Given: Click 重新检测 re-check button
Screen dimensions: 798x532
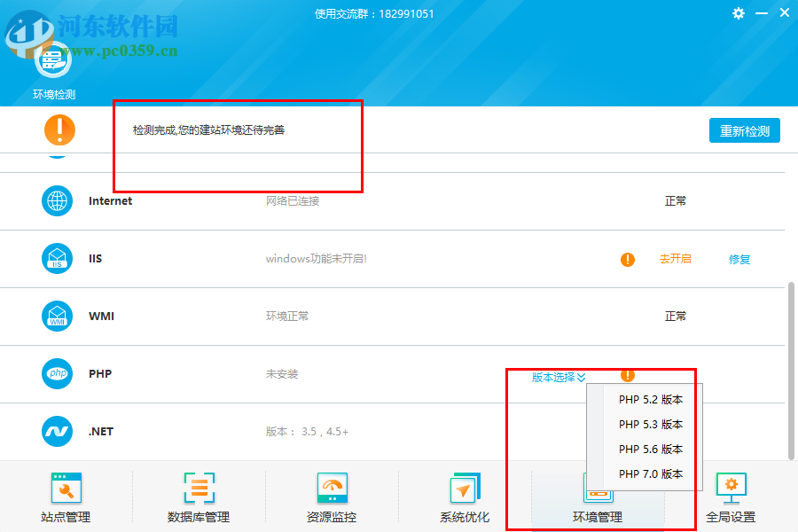Looking at the screenshot, I should 745,131.
